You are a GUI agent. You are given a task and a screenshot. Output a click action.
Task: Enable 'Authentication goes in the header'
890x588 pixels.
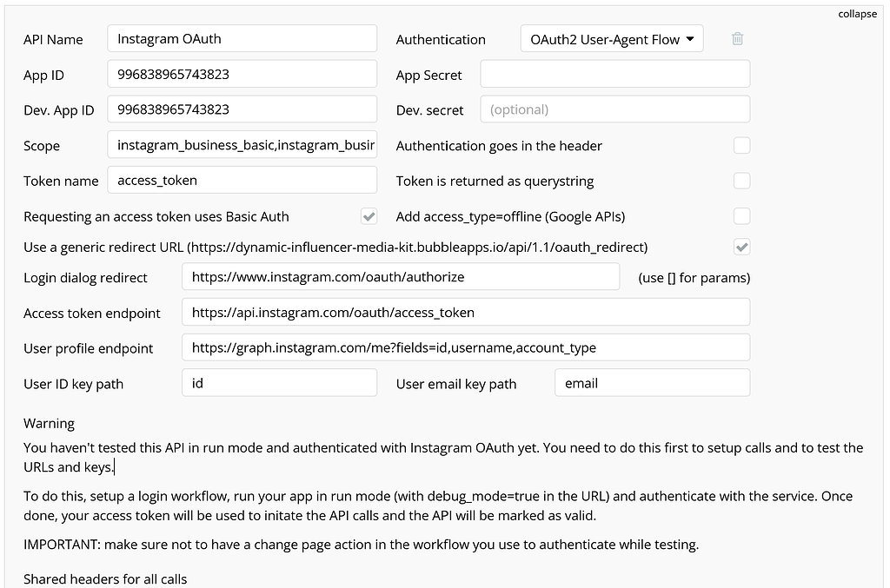tap(741, 145)
